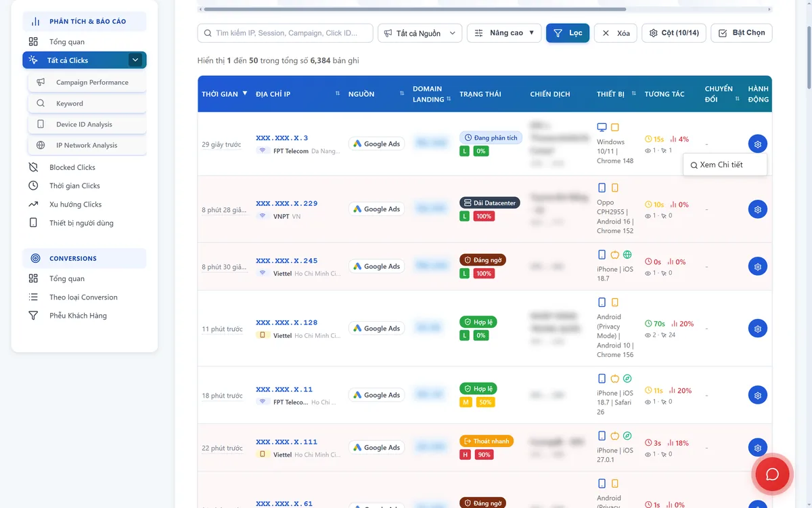Image resolution: width=812 pixels, height=508 pixels.
Task: Click Google Ads source in XXX.XXX.X.3 row
Action: [376, 144]
